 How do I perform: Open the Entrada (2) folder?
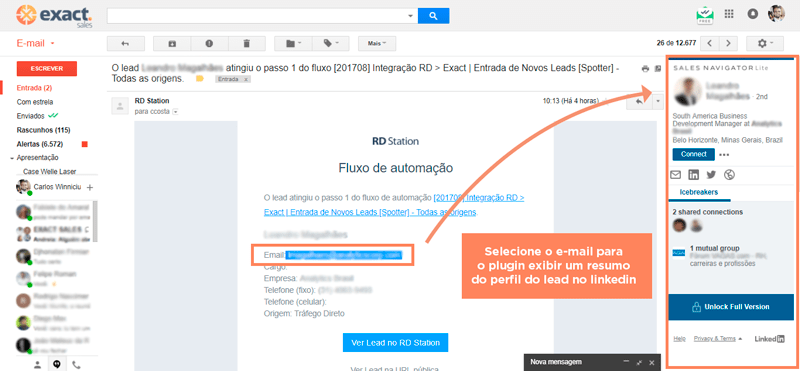pos(34,88)
